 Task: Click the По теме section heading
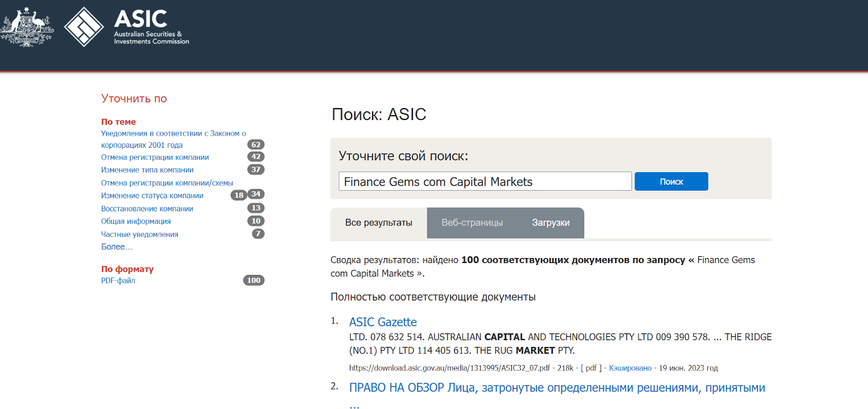tap(118, 122)
